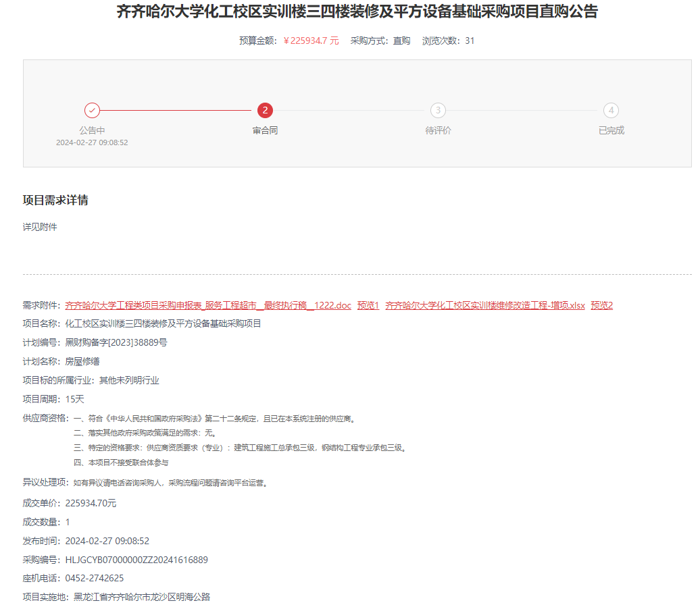Open the 采购申报表 .doc attachment

coord(208,305)
